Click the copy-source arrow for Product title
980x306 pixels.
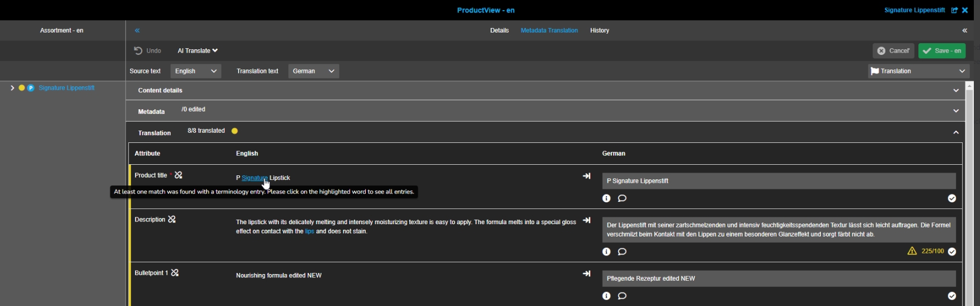pyautogui.click(x=586, y=176)
